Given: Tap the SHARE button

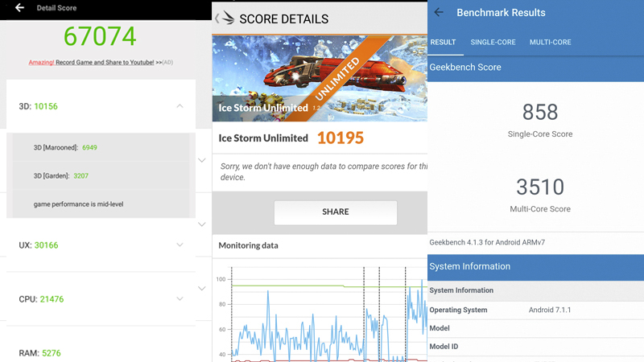Looking at the screenshot, I should (336, 212).
